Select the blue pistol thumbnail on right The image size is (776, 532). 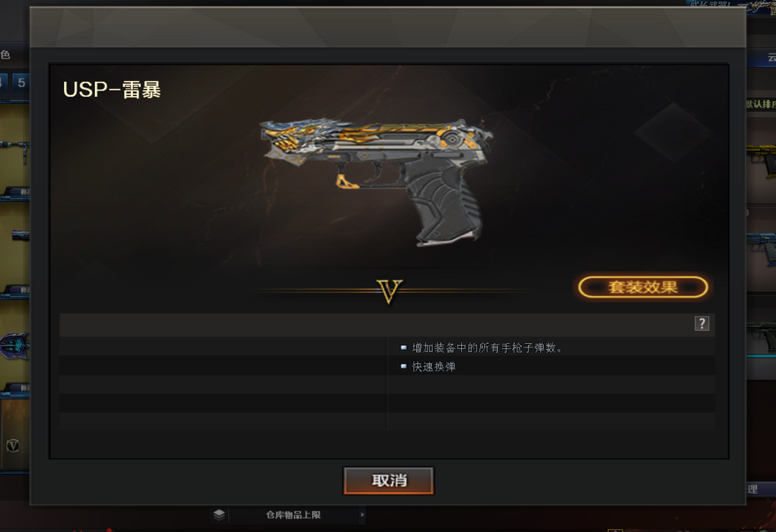pos(761,250)
